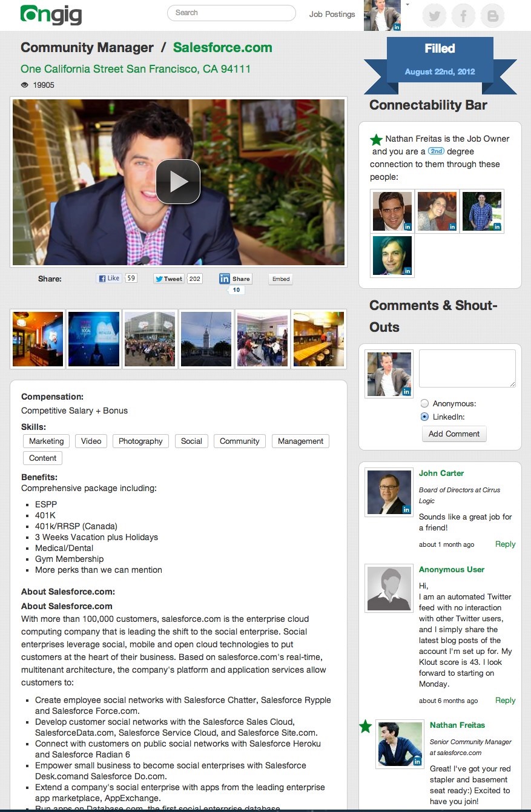Click the 2nd degree connection badge
This screenshot has width=531, height=812.
point(436,151)
